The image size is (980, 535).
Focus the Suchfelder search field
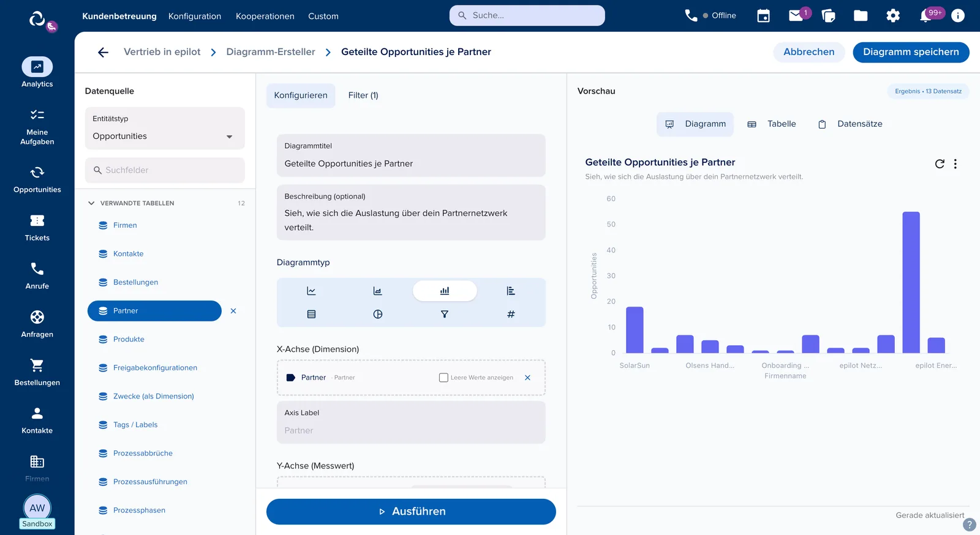tap(165, 170)
